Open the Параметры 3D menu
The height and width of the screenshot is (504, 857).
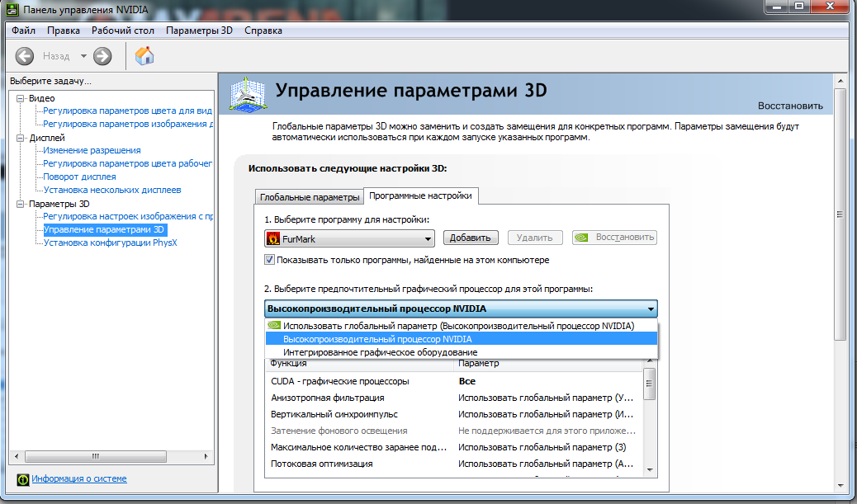pos(200,31)
